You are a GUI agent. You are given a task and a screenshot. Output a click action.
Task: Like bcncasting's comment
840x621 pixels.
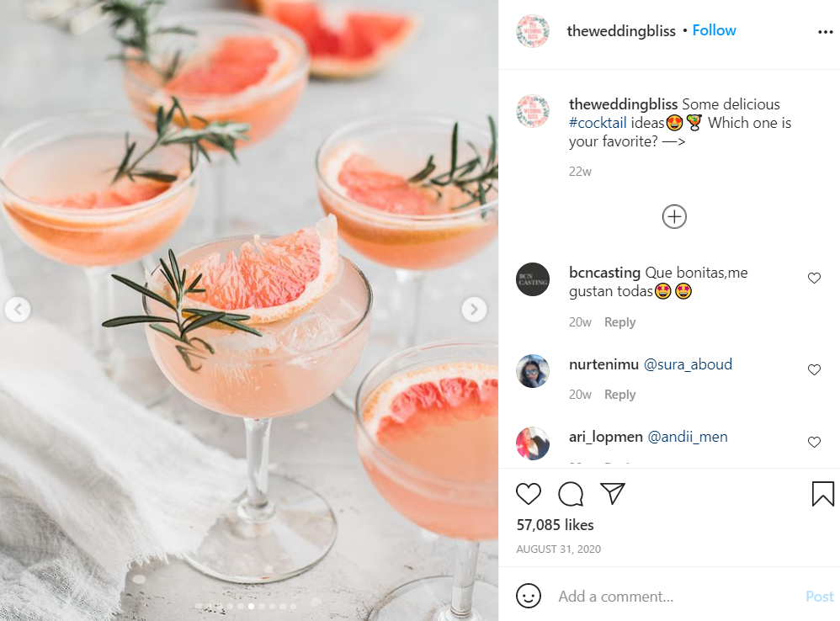[814, 278]
